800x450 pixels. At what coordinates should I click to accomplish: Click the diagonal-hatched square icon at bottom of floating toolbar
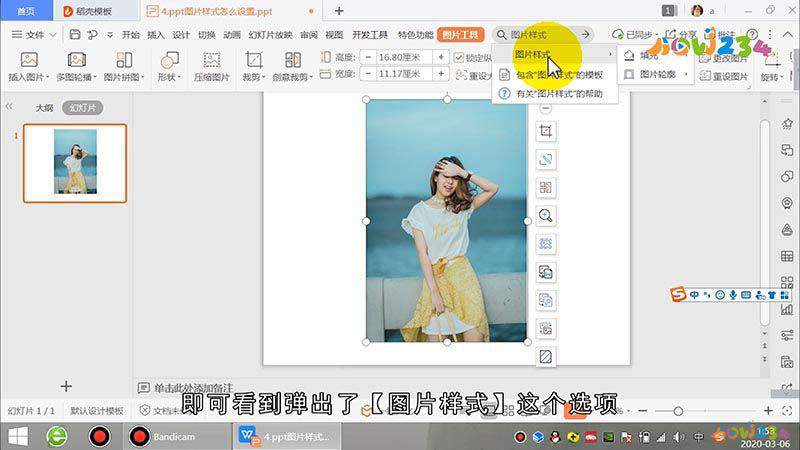[x=545, y=357]
